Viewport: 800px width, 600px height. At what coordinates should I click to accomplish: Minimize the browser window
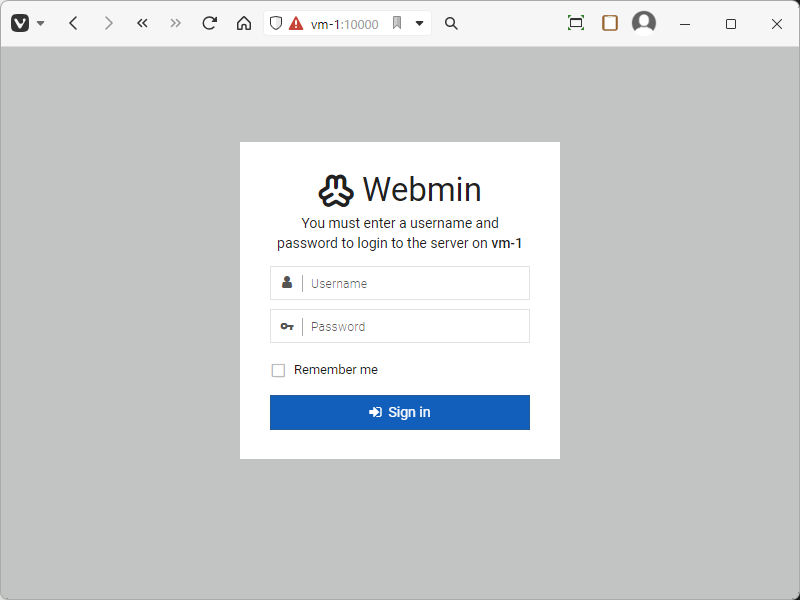pyautogui.click(x=685, y=24)
